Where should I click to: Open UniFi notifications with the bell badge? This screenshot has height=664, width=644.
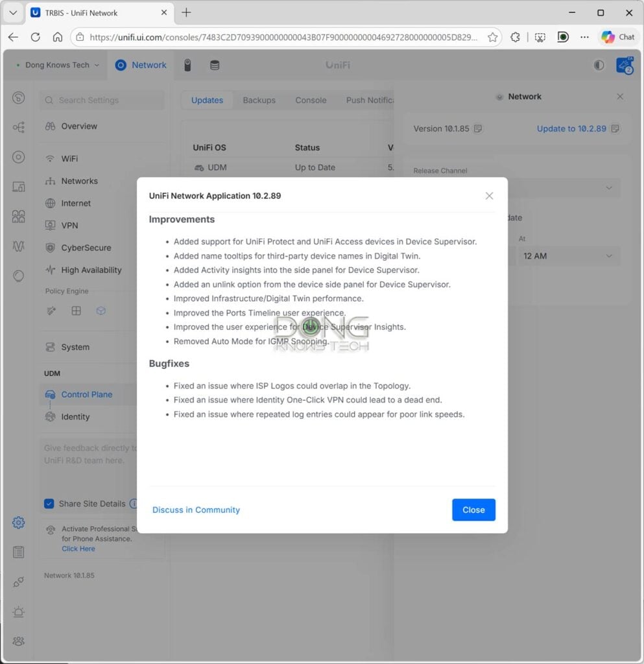point(623,65)
